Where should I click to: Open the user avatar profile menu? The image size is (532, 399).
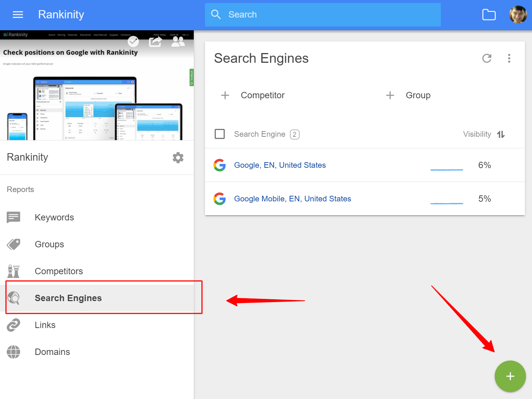tap(518, 15)
